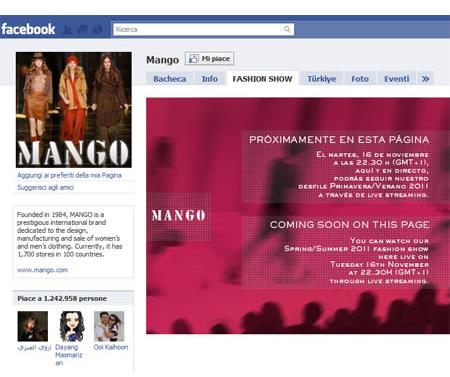Click 'Founded in 1984' description text
450x377 pixels.
click(x=70, y=234)
